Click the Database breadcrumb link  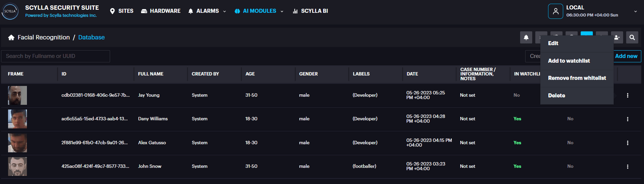(x=91, y=37)
